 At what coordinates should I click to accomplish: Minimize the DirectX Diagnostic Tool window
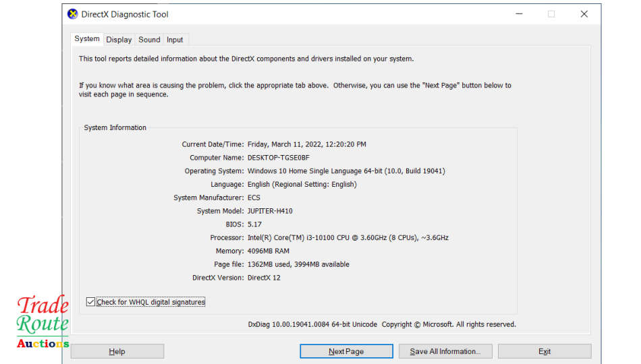tap(518, 14)
